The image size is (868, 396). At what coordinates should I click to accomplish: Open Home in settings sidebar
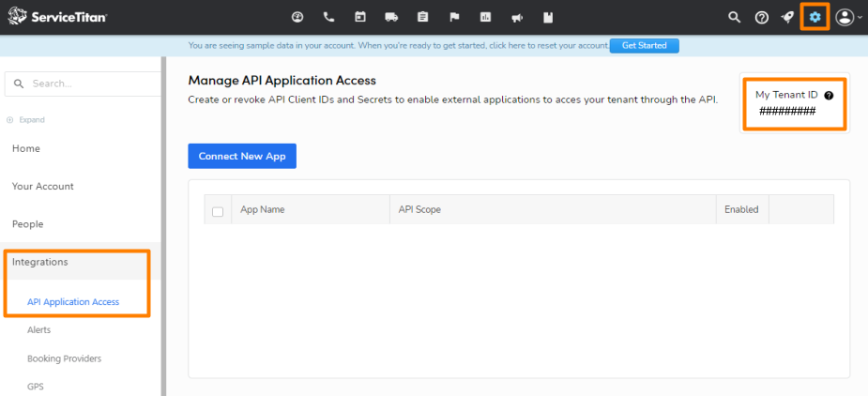tap(26, 148)
